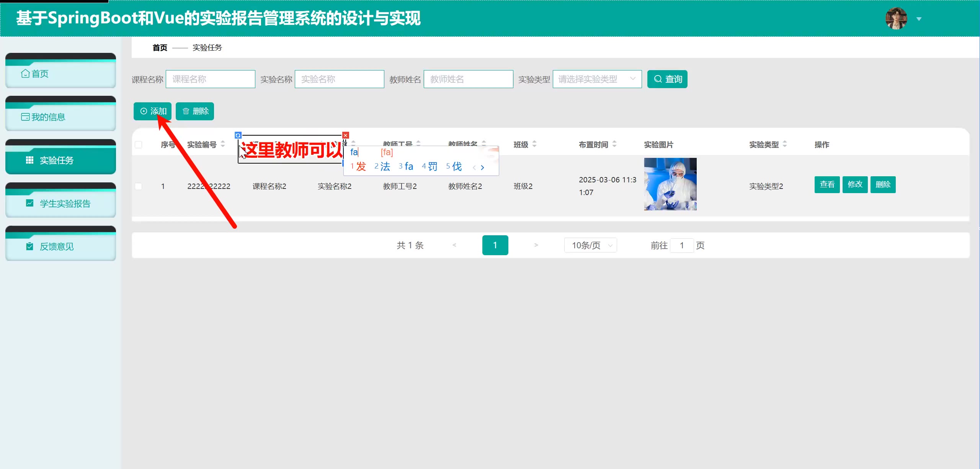Screen dimensions: 980x469
Task: Click the 实验编号 column sort arrows
Action: [x=223, y=144]
